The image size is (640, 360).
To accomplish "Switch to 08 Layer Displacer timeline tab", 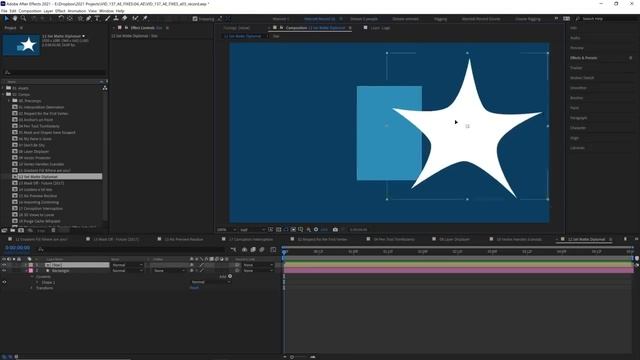I will pyautogui.click(x=455, y=239).
